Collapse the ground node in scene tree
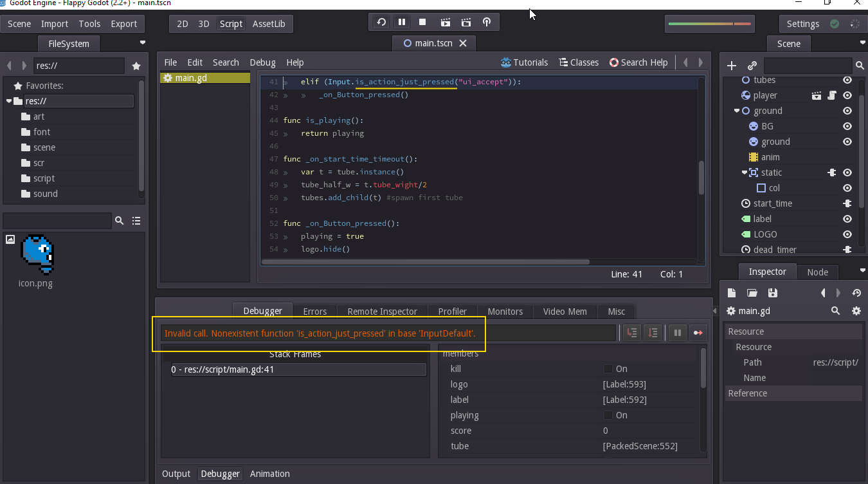 pyautogui.click(x=737, y=111)
